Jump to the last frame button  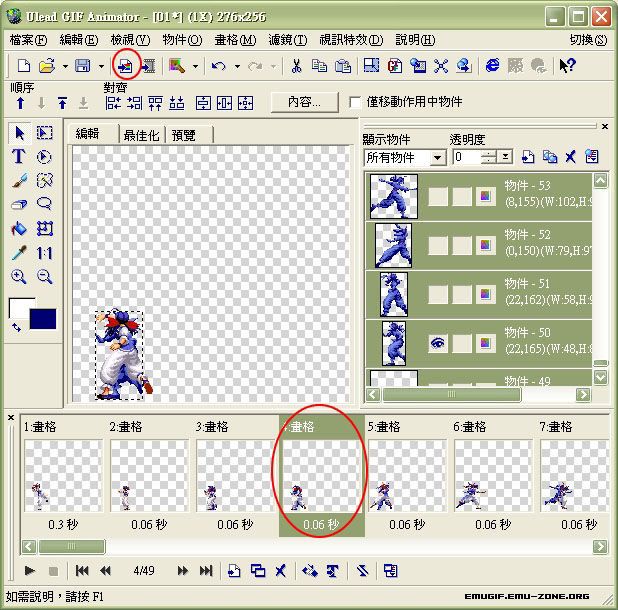pos(206,571)
